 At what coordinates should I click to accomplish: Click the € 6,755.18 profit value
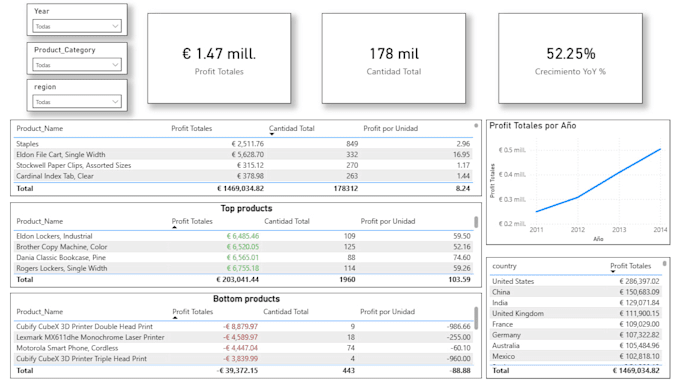click(243, 268)
